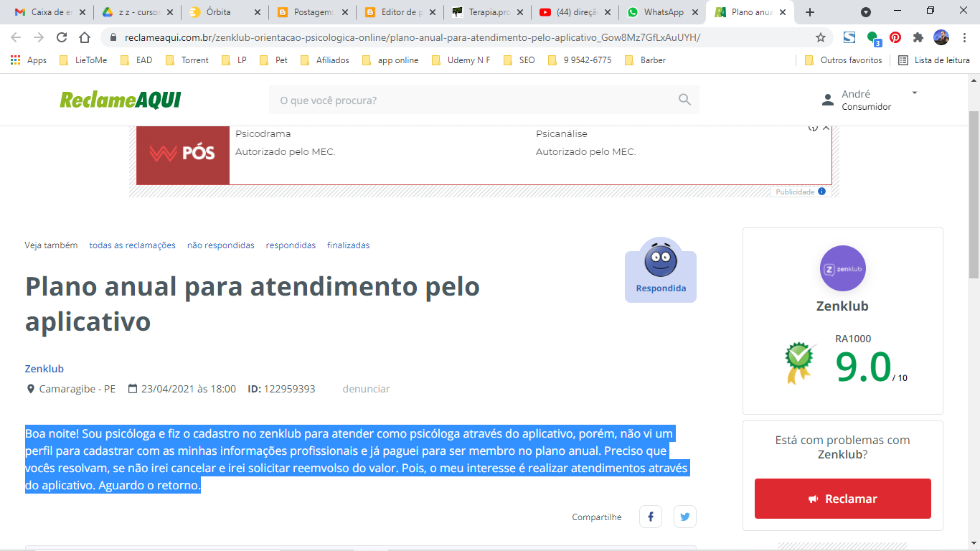Image resolution: width=980 pixels, height=551 pixels.
Task: Open the Chrome profile avatar
Action: click(941, 37)
